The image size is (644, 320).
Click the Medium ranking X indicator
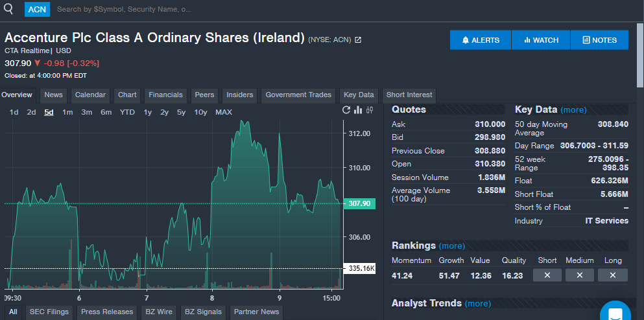tap(580, 275)
